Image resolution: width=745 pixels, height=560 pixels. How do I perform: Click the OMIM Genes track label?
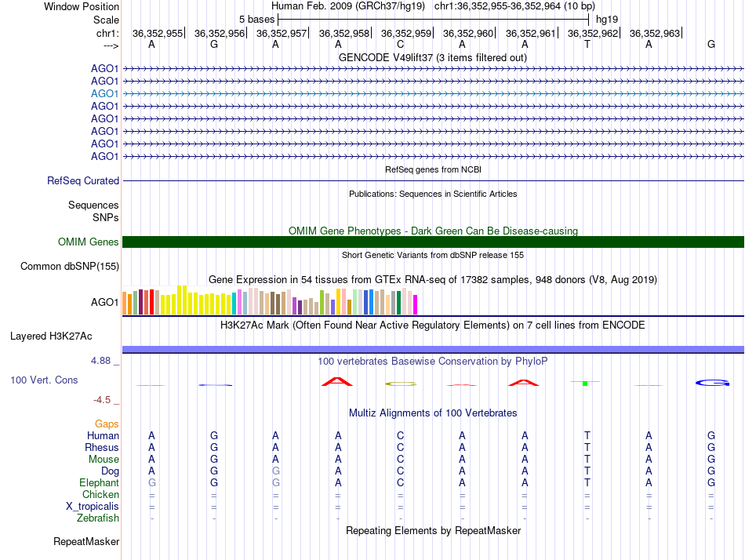89,242
